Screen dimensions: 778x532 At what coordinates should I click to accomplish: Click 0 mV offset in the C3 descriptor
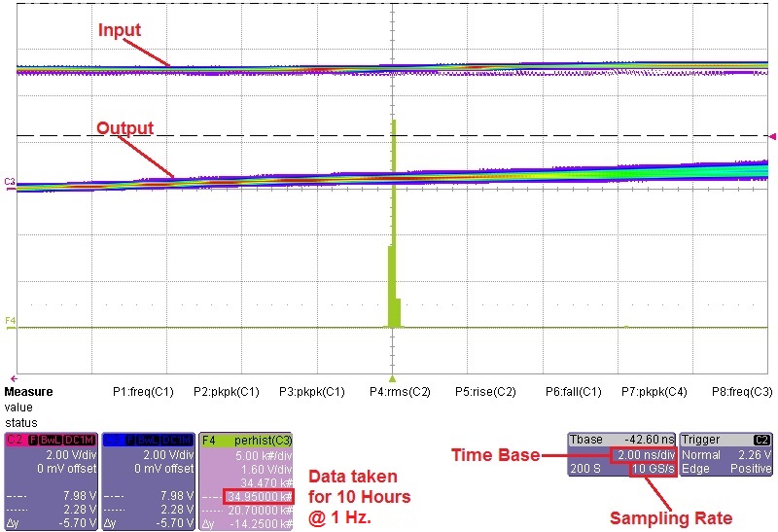click(x=163, y=469)
